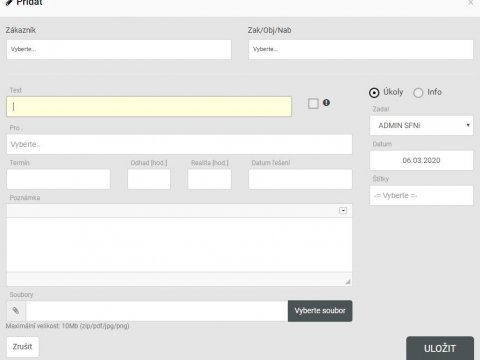Open the Zákazník Vyberte dropdown
The image size is (480, 360).
119,49
